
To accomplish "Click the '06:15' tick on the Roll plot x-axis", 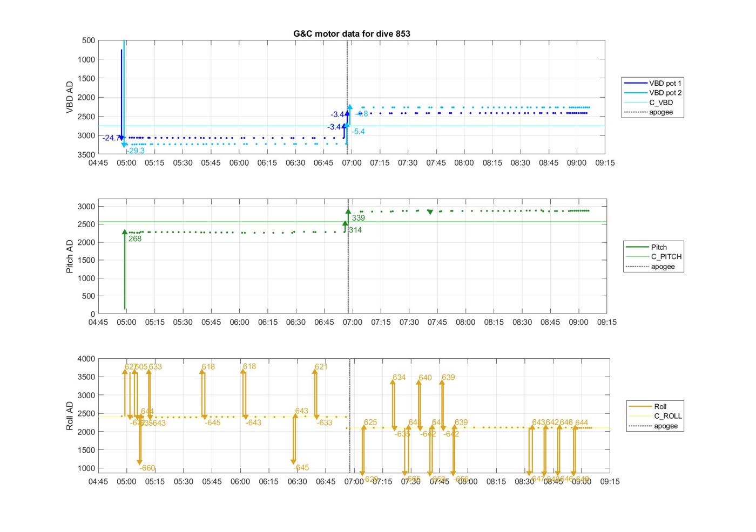I will point(269,481).
